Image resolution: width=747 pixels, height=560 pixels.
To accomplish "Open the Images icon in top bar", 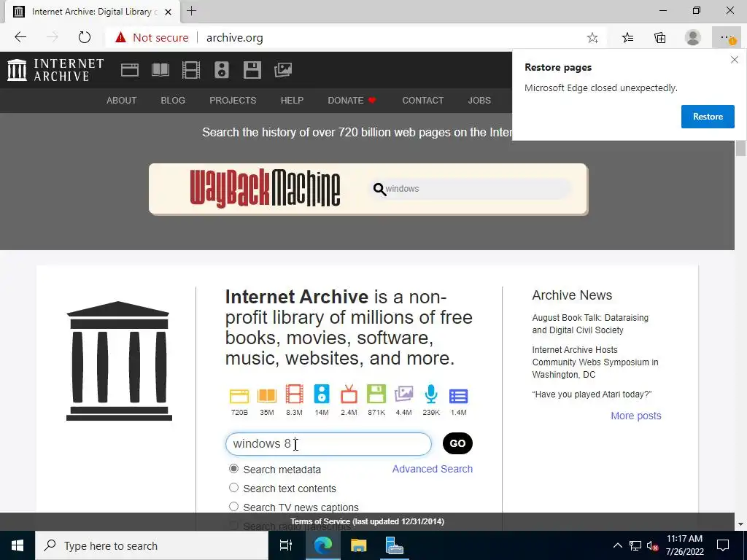I will coord(283,70).
